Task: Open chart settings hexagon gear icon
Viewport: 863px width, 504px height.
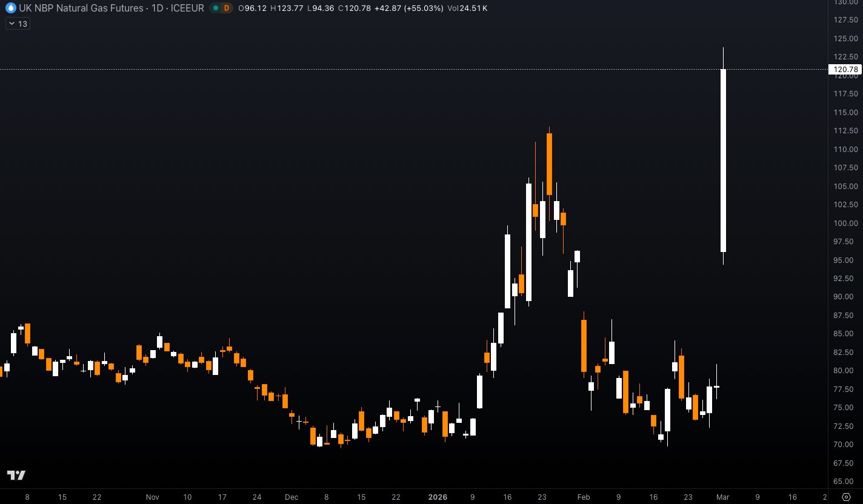Action: (847, 497)
